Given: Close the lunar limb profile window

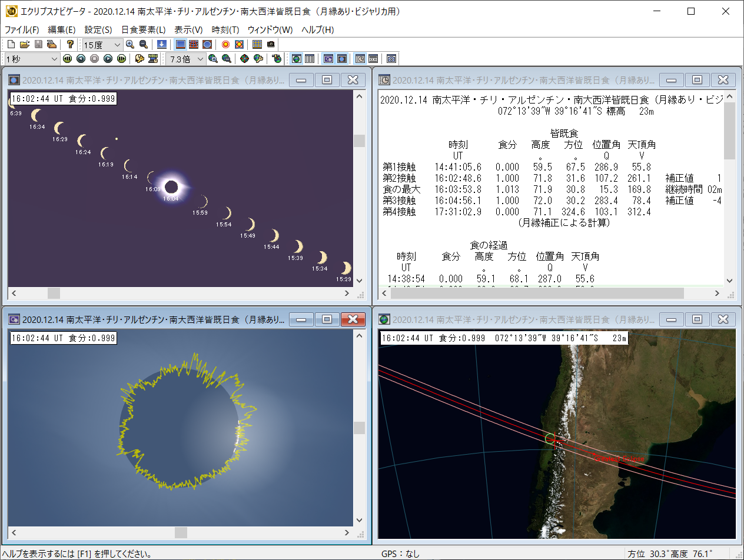Looking at the screenshot, I should [353, 319].
